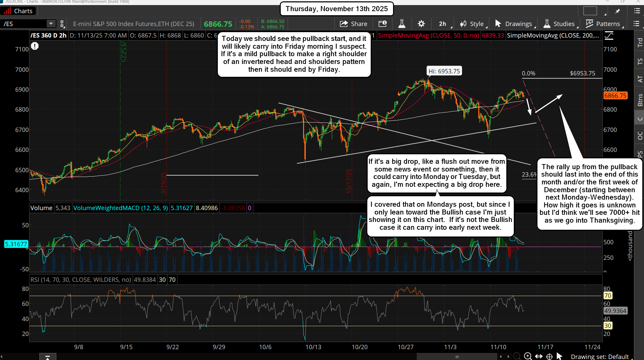This screenshot has height=360, width=644.
Task: Select the Studies flask icon
Action: coord(547,24)
